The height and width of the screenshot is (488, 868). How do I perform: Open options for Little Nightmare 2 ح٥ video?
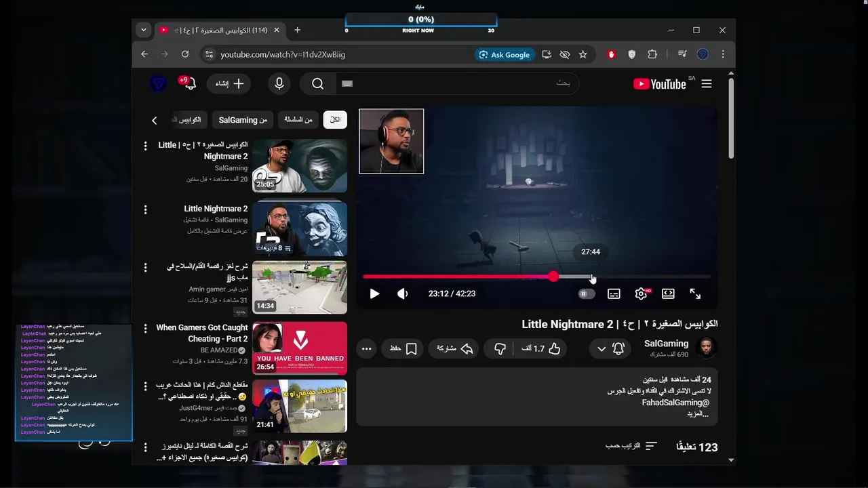(145, 146)
